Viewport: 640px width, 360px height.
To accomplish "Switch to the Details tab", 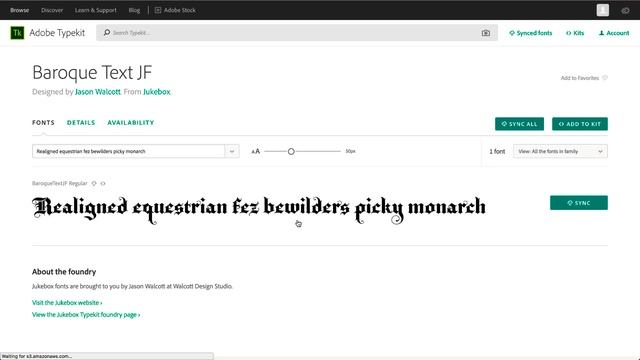I will 81,122.
